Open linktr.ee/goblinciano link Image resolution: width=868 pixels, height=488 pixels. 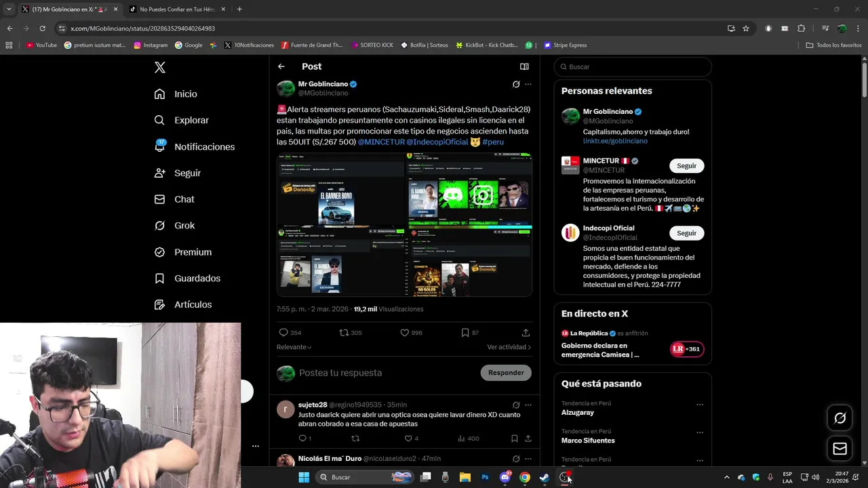615,141
